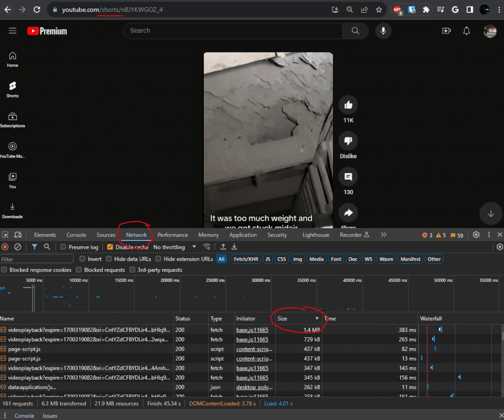Click the address bar URL
Viewport: 504px width, 420px height.
click(x=112, y=10)
